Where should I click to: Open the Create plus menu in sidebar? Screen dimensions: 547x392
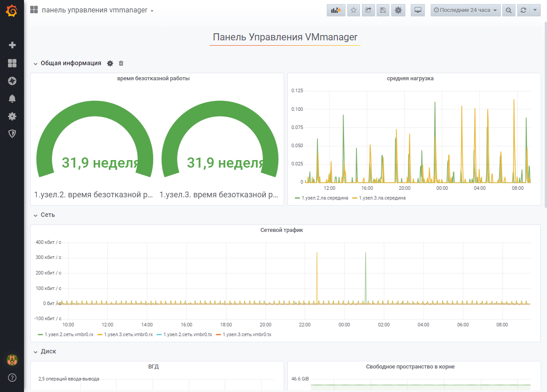(x=12, y=45)
